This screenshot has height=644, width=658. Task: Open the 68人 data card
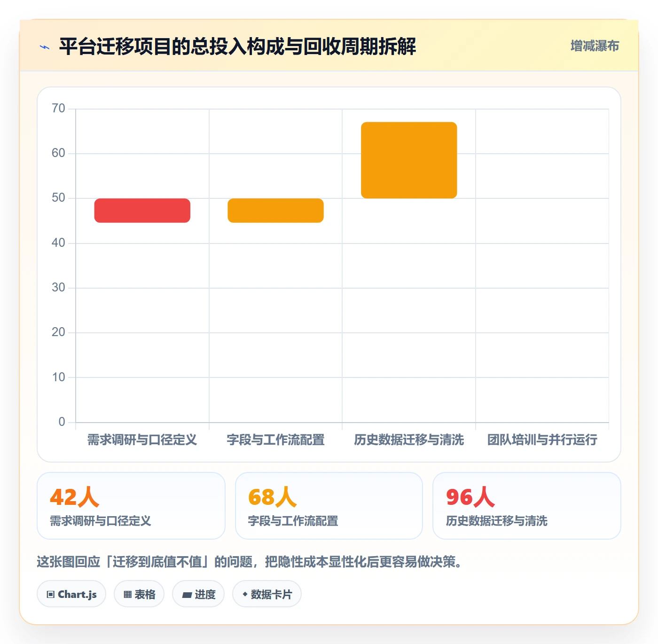(x=329, y=506)
